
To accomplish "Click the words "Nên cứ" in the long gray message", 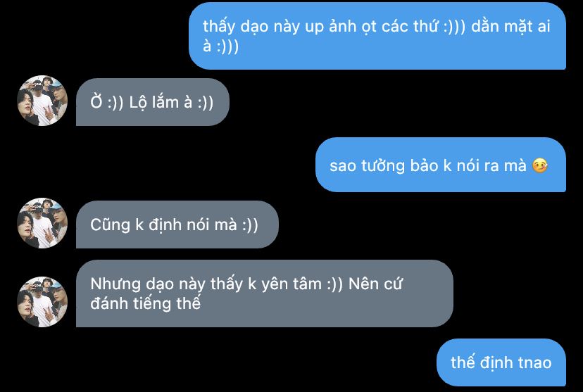I will pos(375,284).
